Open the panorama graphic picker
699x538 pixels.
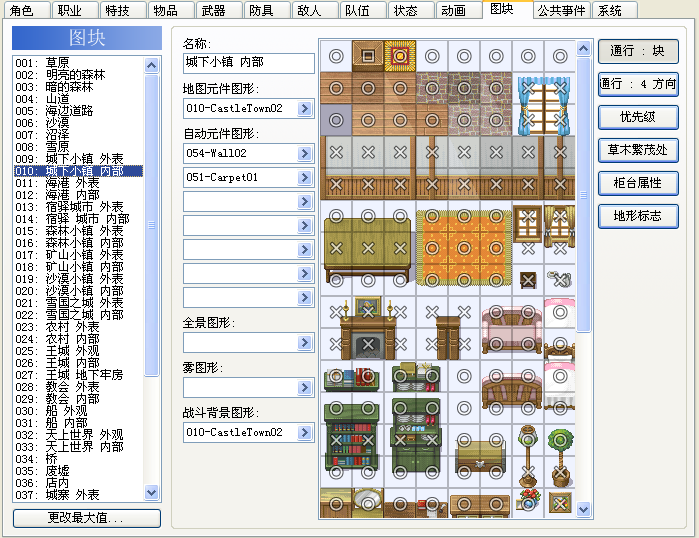tap(304, 342)
